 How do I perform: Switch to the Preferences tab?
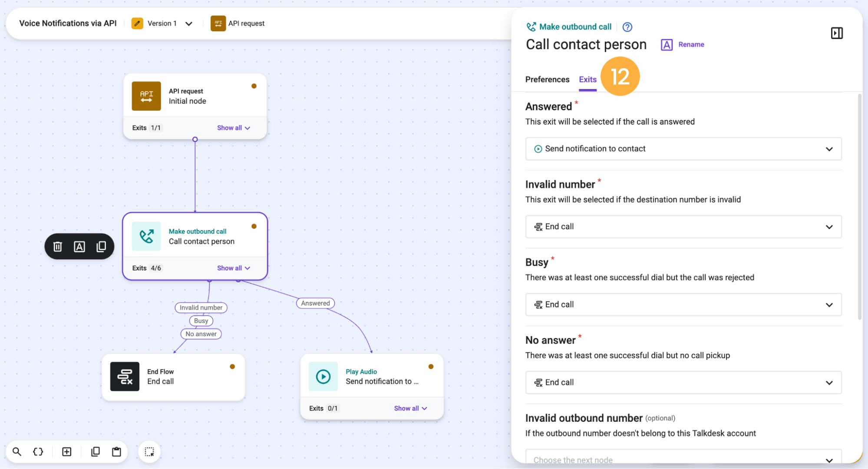pyautogui.click(x=547, y=79)
